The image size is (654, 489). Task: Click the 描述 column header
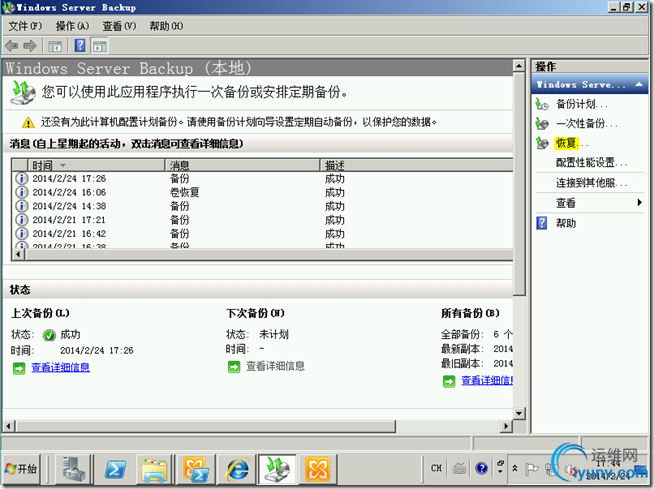point(416,165)
